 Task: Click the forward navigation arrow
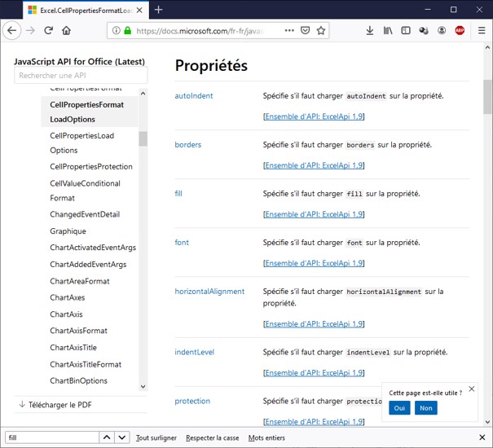[30, 30]
